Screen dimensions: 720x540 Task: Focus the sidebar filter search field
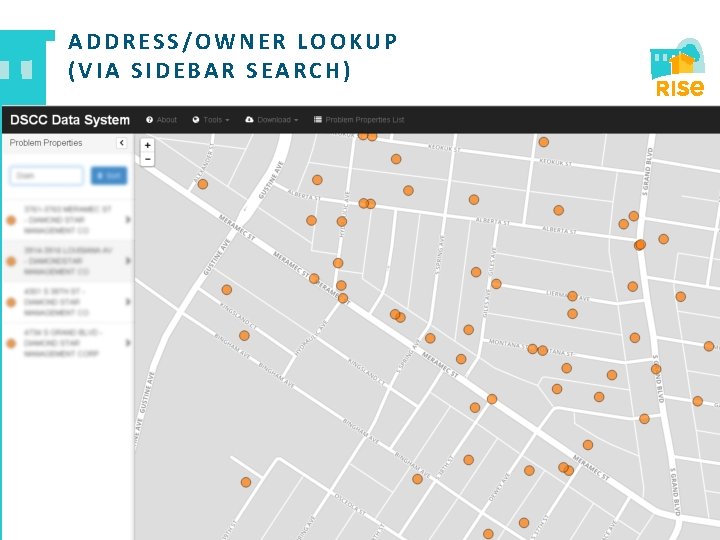pos(47,176)
